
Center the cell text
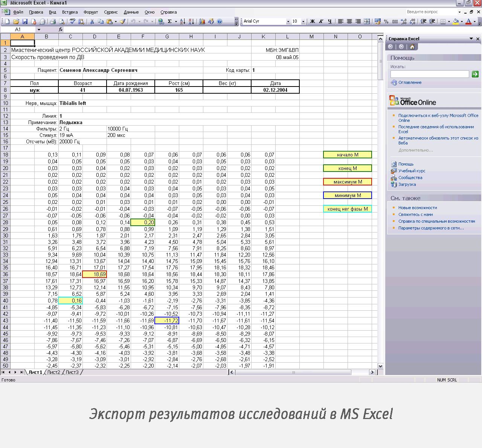point(349,21)
